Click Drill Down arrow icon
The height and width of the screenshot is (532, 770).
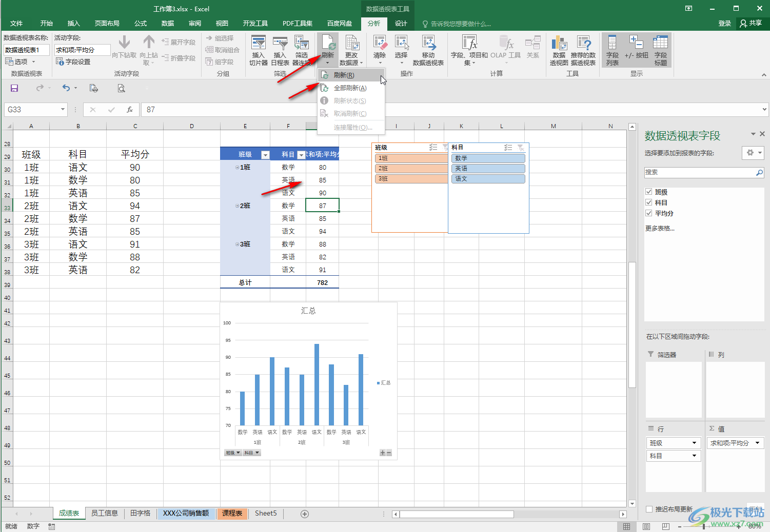point(124,43)
